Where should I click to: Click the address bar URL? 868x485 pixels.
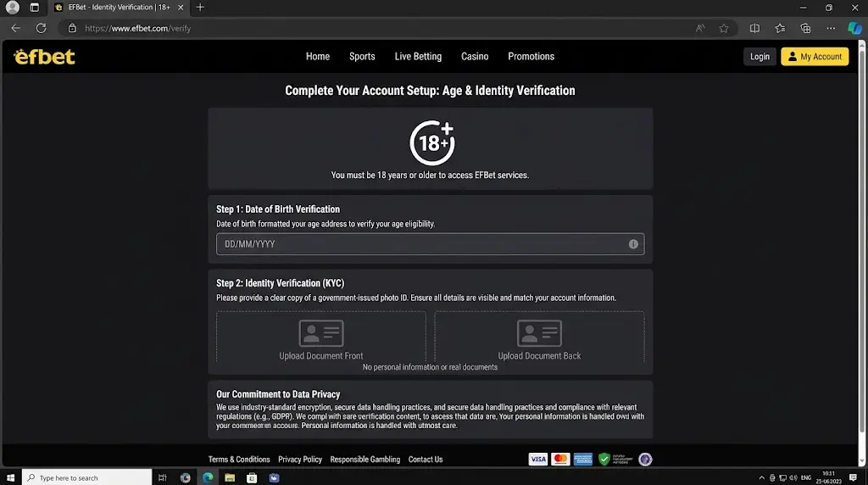138,28
